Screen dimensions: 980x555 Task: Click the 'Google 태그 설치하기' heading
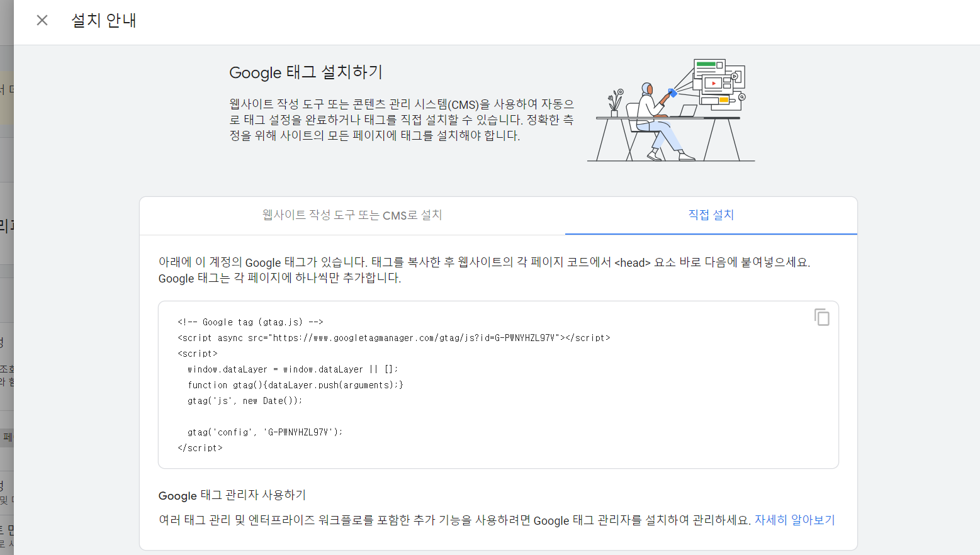(306, 72)
